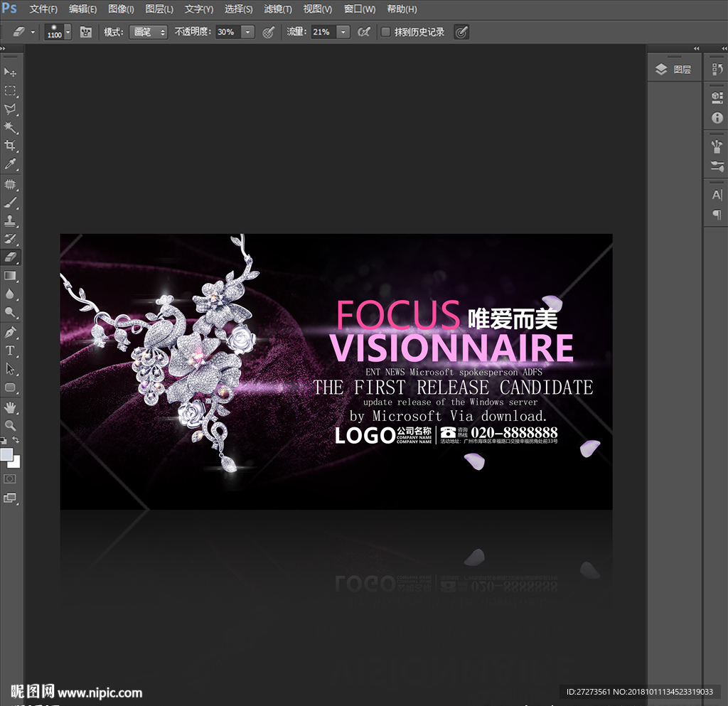The width and height of the screenshot is (728, 706).
Task: Click the 流量 flow value field
Action: pyautogui.click(x=323, y=32)
